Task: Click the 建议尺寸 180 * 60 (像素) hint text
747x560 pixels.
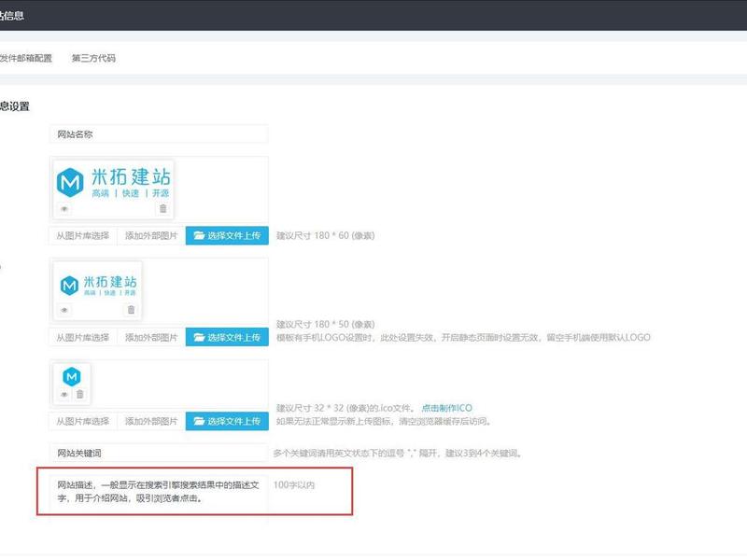Action: [x=325, y=236]
